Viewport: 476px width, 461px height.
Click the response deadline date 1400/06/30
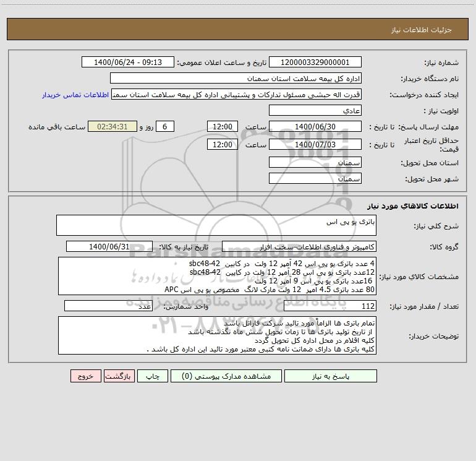tap(315, 126)
